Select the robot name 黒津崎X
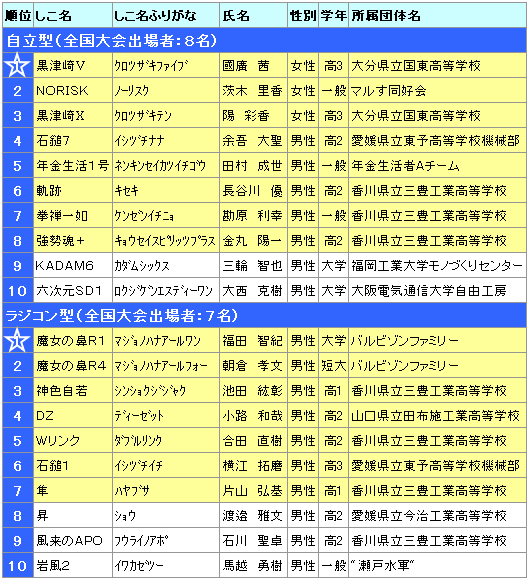The height and width of the screenshot is (580, 529). click(x=61, y=116)
